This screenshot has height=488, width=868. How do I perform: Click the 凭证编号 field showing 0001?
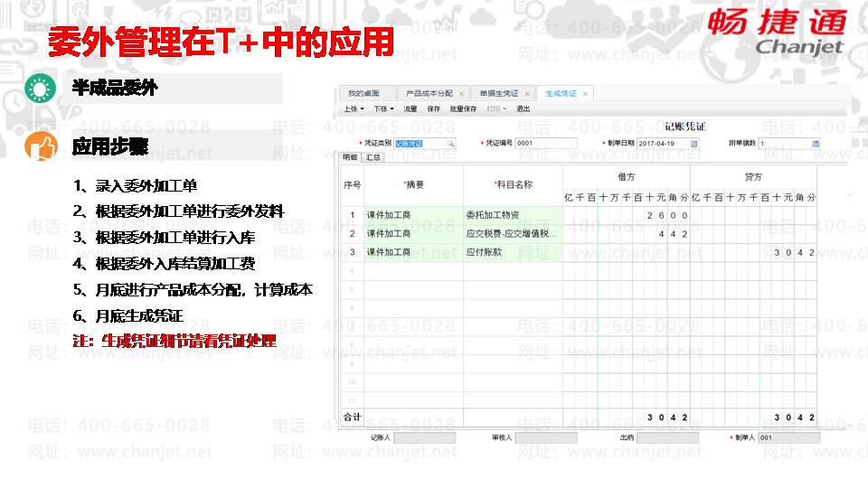pyautogui.click(x=546, y=144)
